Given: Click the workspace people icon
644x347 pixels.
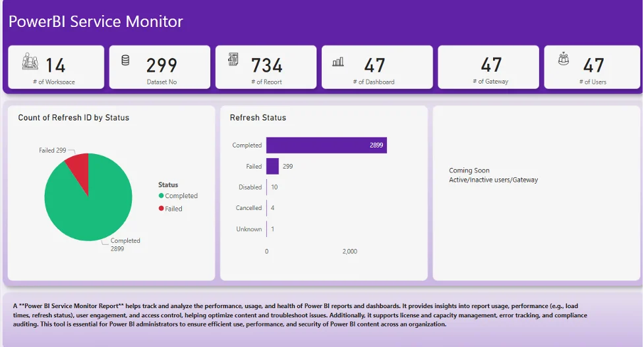Looking at the screenshot, I should coord(30,61).
